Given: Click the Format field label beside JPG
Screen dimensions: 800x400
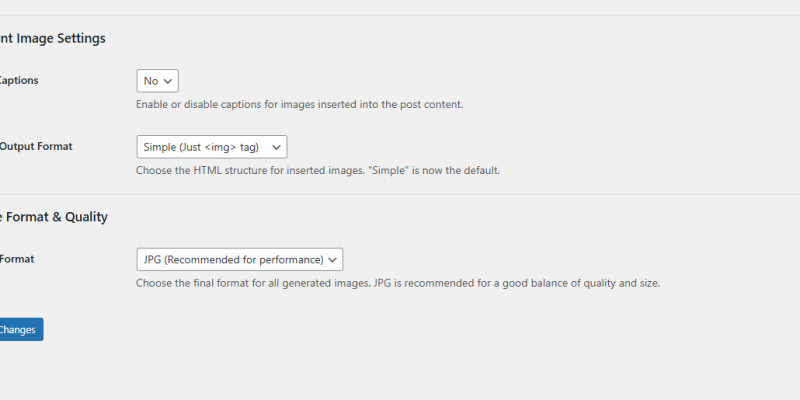Looking at the screenshot, I should [x=17, y=259].
